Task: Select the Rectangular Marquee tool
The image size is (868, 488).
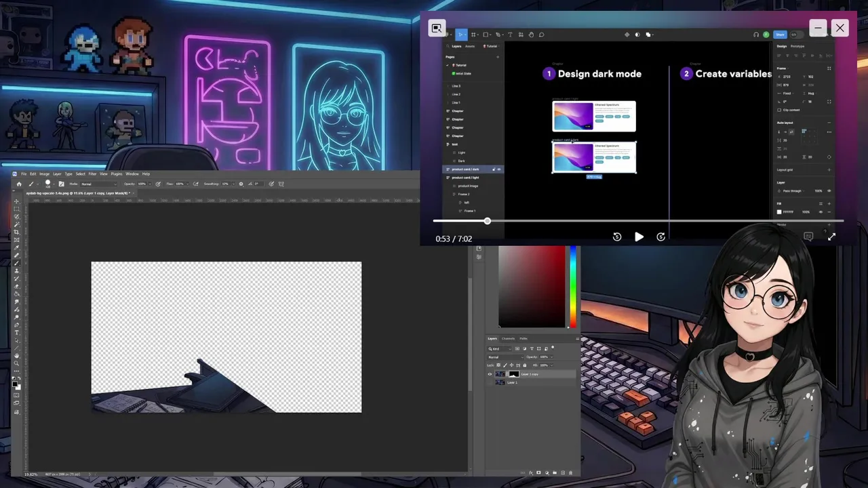Action: (18, 209)
